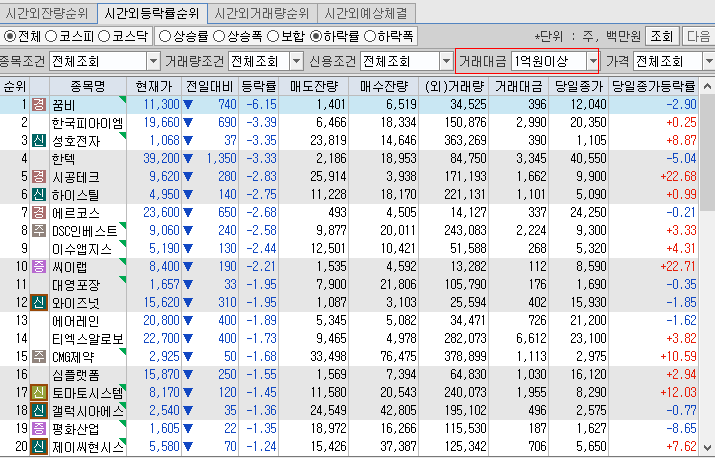Click the table scrollbar up arrow
Viewport: 715px width, 458px height.
[x=707, y=86]
